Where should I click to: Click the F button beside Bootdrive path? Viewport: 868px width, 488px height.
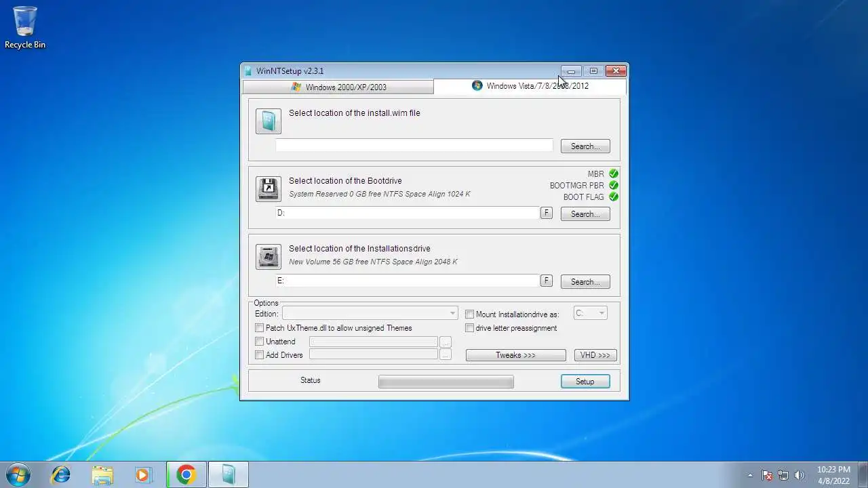(x=547, y=213)
